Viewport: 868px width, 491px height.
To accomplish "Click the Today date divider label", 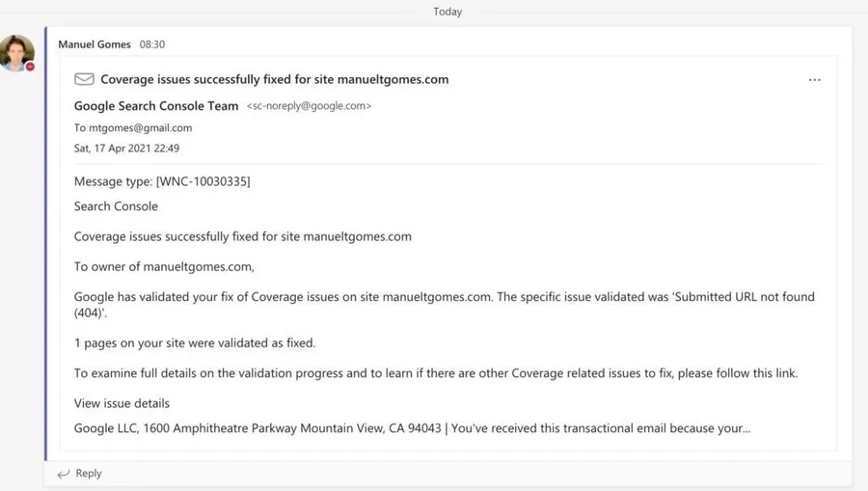I will click(x=448, y=12).
